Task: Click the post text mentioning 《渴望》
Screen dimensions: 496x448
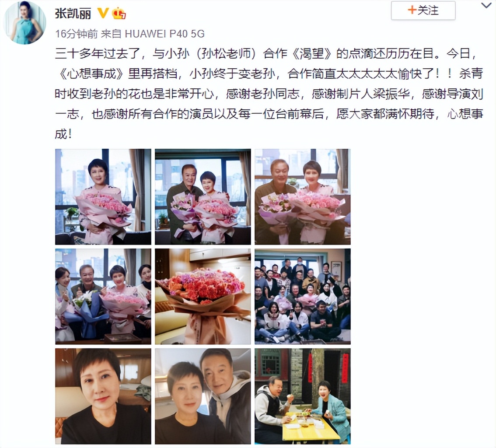Action: coord(311,54)
